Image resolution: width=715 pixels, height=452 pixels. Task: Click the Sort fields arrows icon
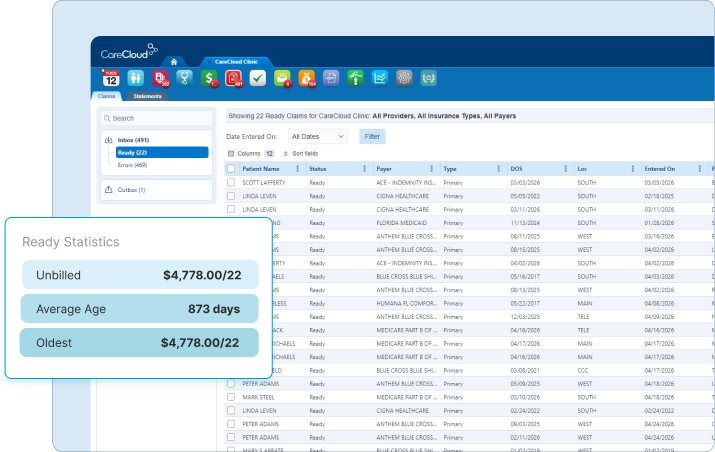[x=286, y=154]
